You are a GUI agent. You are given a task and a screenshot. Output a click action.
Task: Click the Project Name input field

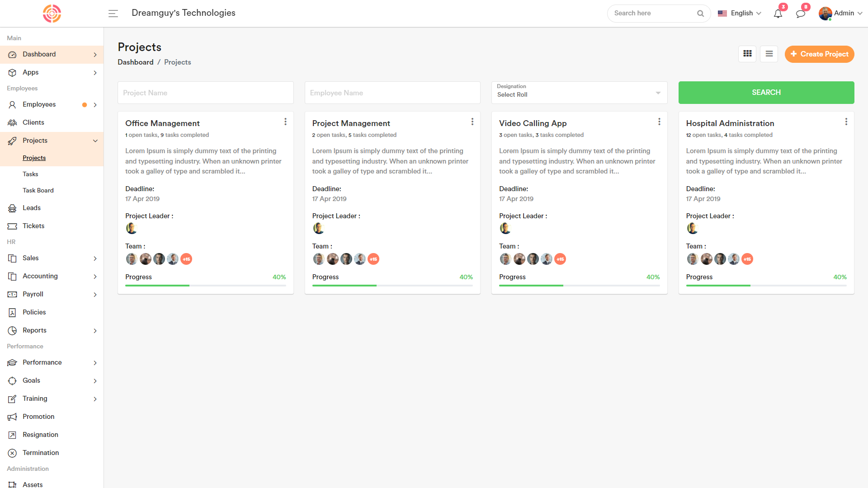(205, 93)
